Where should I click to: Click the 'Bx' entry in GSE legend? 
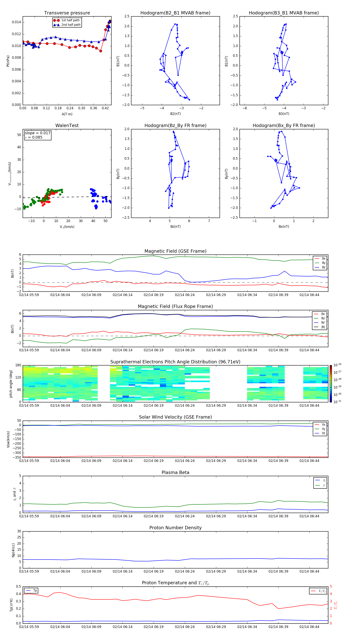pyautogui.click(x=320, y=259)
